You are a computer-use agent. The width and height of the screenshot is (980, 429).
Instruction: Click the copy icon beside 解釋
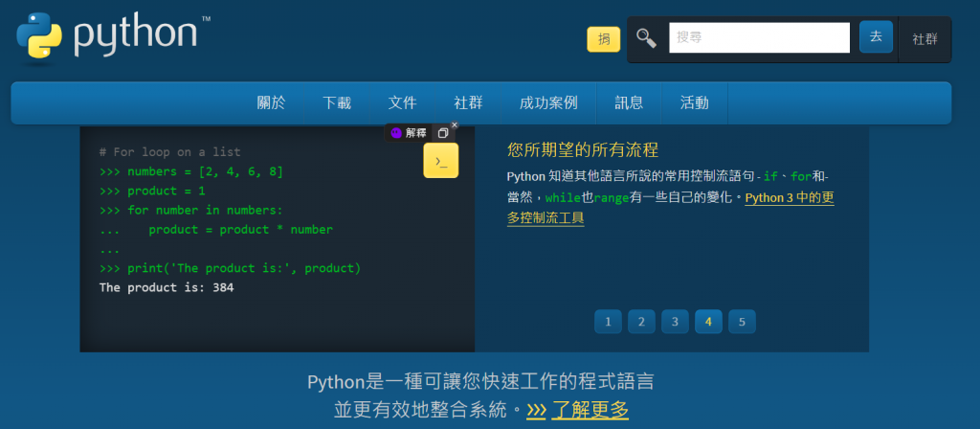[x=442, y=132]
